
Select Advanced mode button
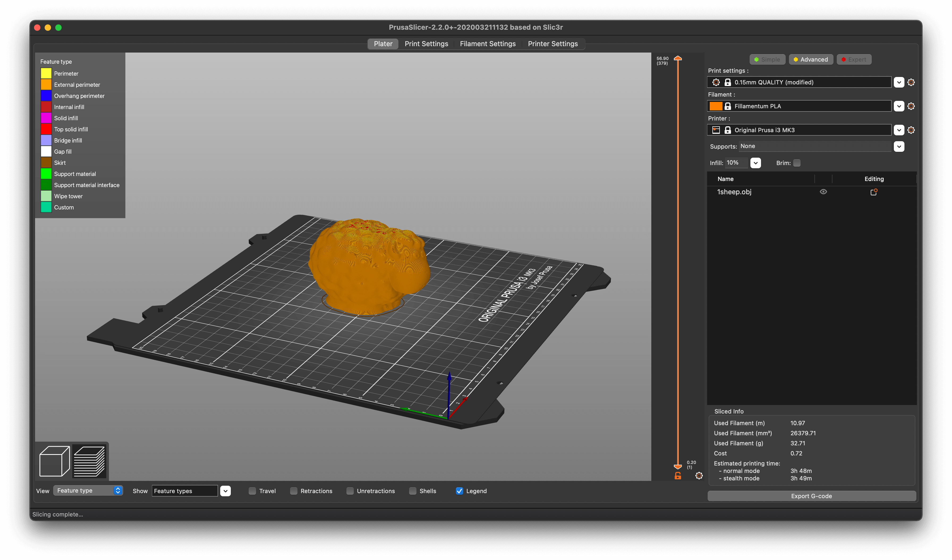(811, 60)
